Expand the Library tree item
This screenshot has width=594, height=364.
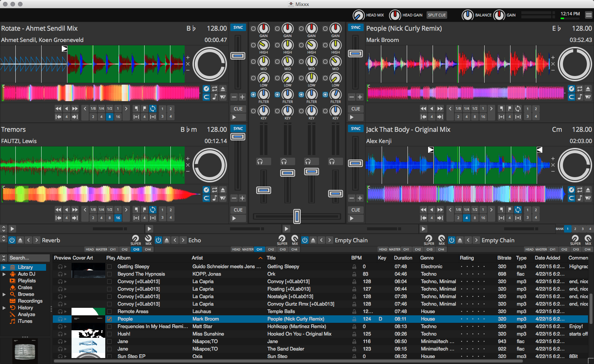pos(4,267)
